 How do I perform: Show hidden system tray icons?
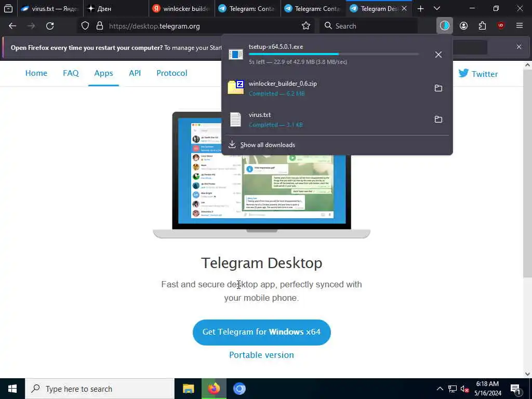[440, 389]
